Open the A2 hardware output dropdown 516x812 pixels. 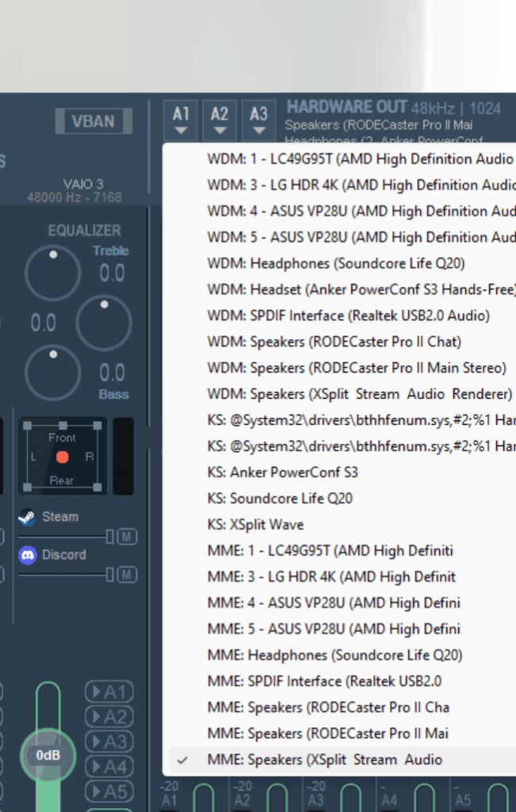(220, 121)
